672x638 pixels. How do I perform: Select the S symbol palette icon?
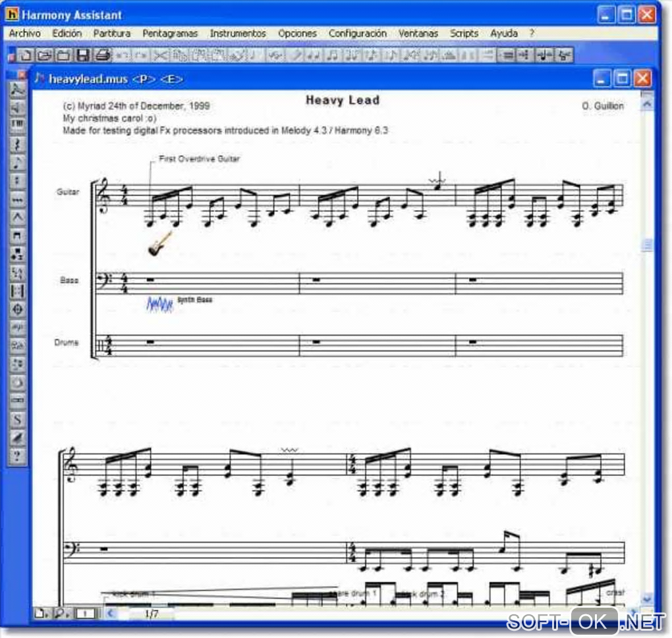[x=17, y=419]
